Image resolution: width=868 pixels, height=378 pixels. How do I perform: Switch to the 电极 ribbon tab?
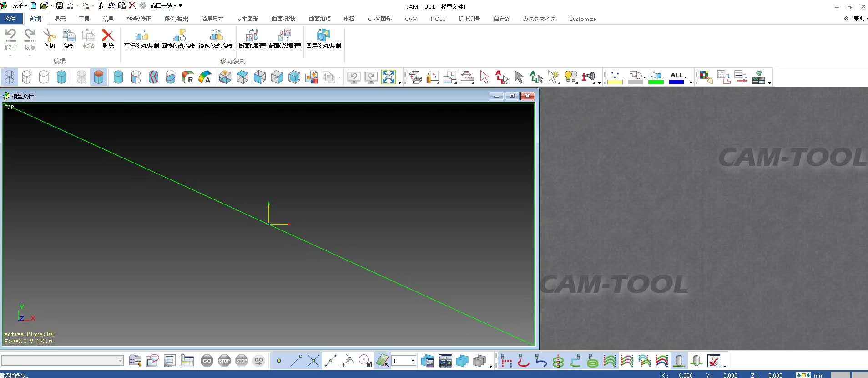tap(349, 19)
